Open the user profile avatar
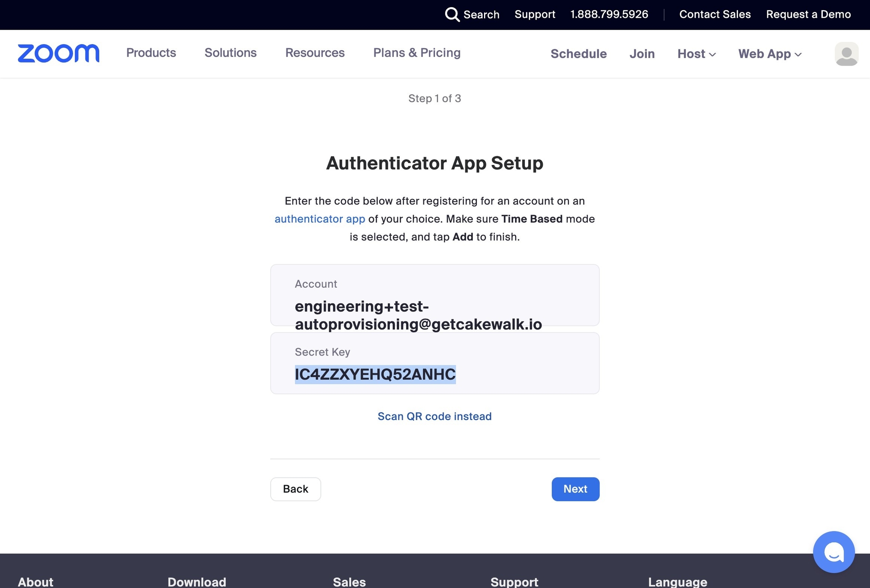 coord(846,54)
